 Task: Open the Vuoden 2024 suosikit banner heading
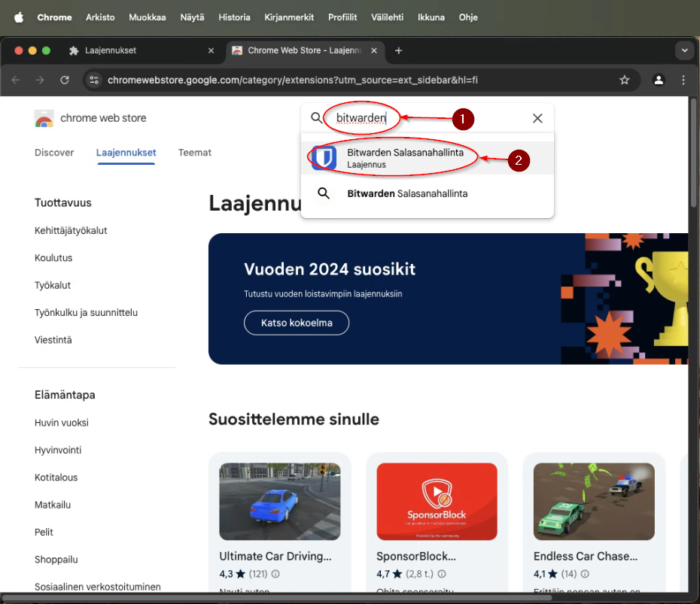[x=330, y=269]
